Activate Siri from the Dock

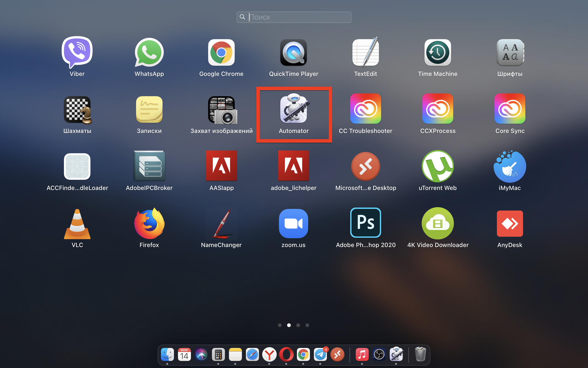point(201,354)
